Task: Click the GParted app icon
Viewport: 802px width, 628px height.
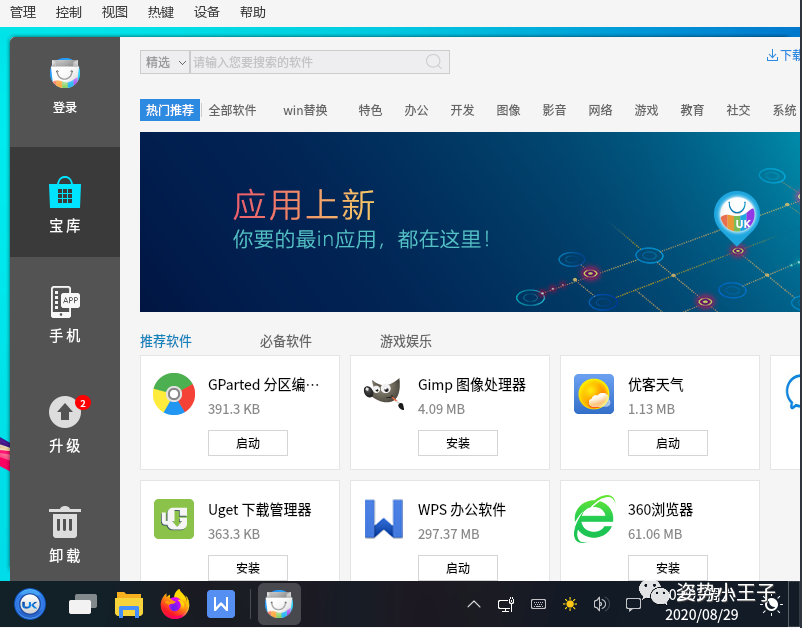Action: [x=174, y=394]
